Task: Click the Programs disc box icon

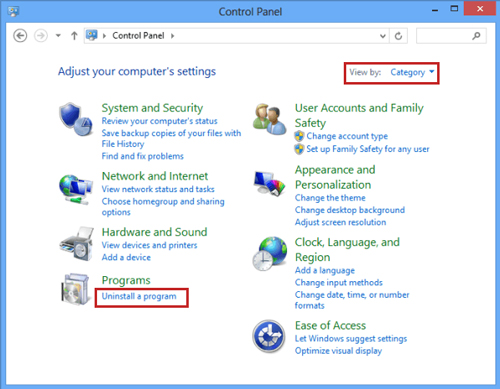Action: tap(76, 289)
